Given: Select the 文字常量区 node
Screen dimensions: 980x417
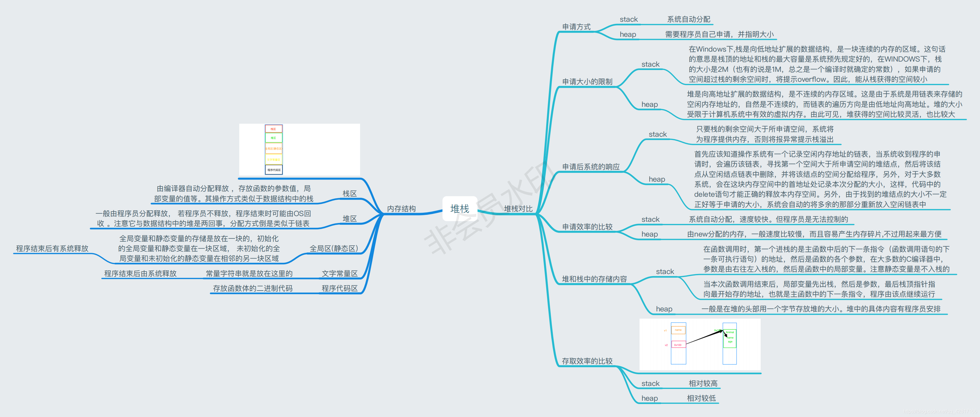Looking at the screenshot, I should coord(340,273).
